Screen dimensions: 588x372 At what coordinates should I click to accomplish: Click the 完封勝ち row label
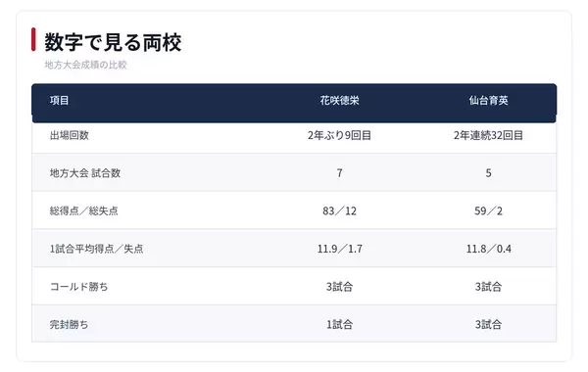coord(69,324)
